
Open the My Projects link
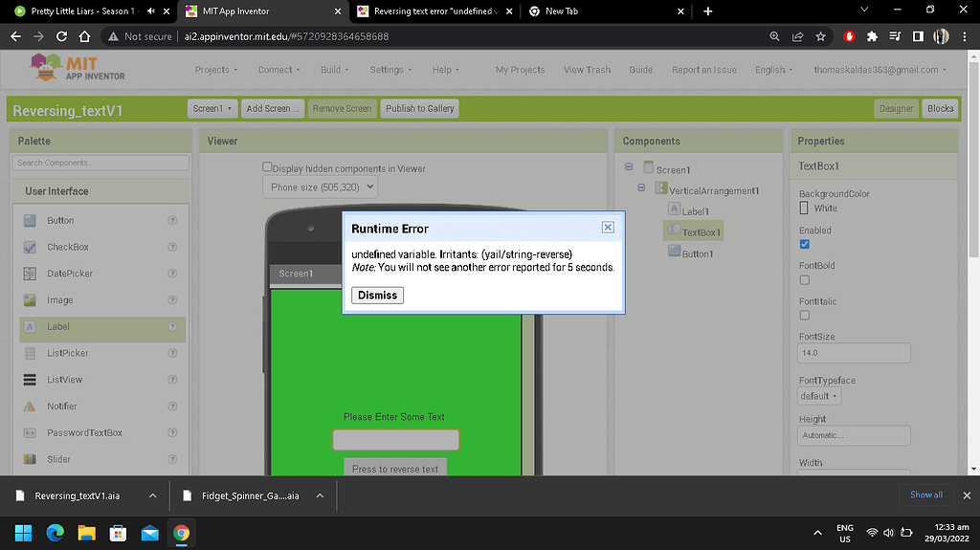[520, 70]
